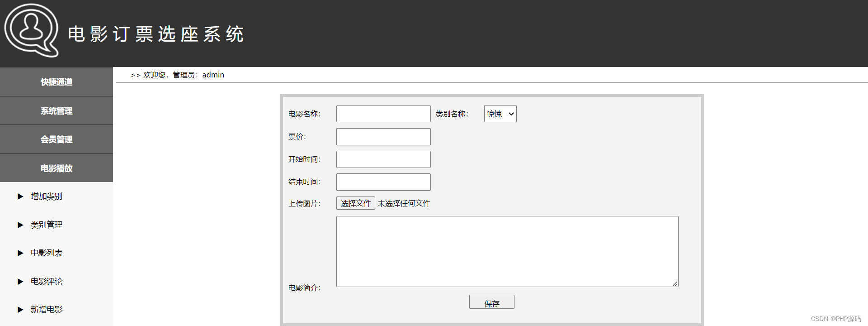The width and height of the screenshot is (868, 326).
Task: Focus the 结束时间 input field
Action: pos(383,182)
